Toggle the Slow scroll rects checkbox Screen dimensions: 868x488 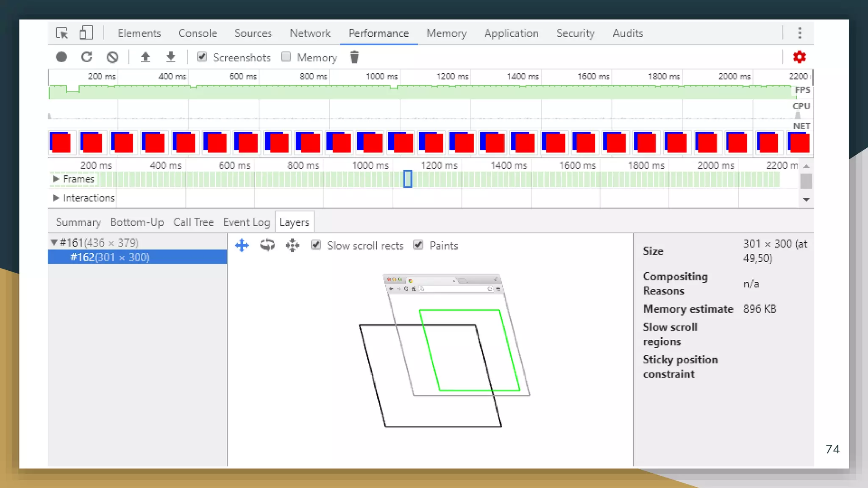[x=316, y=245]
